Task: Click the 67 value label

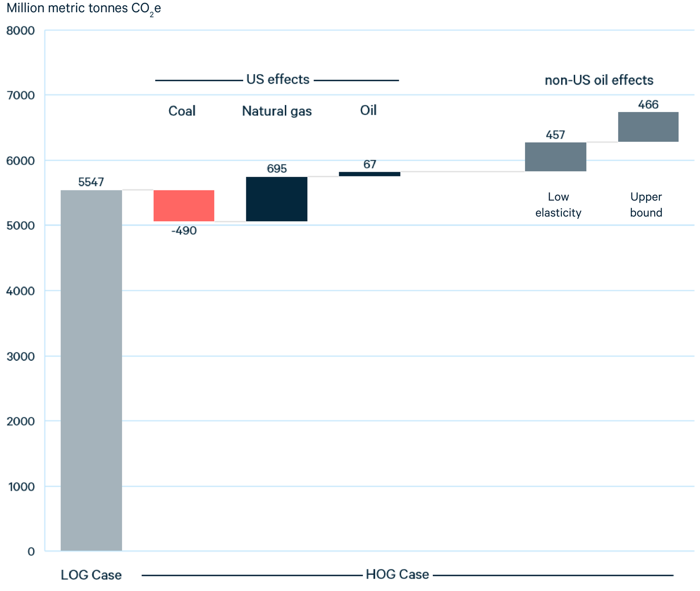Action: tap(370, 164)
